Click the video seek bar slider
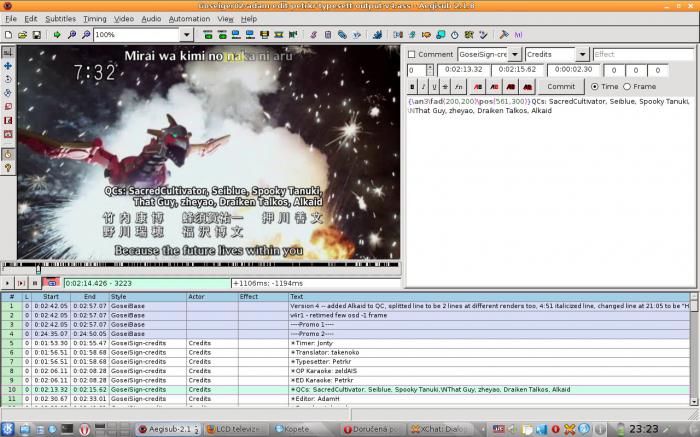 coord(38,269)
